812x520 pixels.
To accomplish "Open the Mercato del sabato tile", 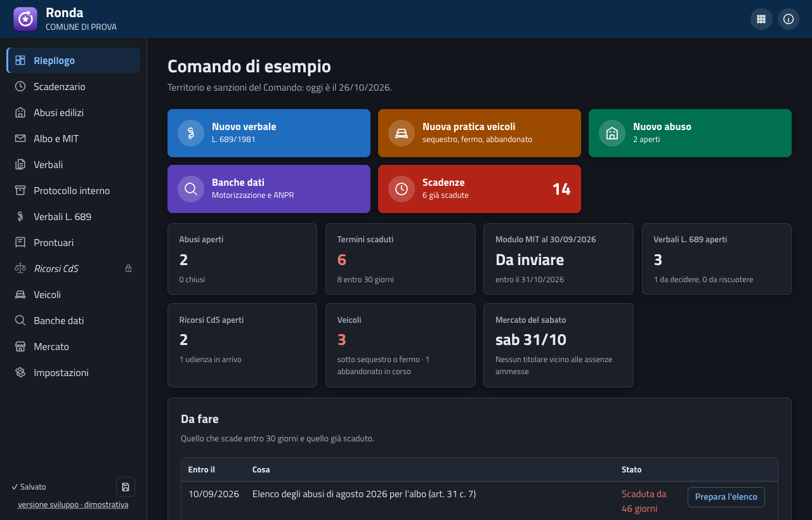I will pyautogui.click(x=558, y=345).
